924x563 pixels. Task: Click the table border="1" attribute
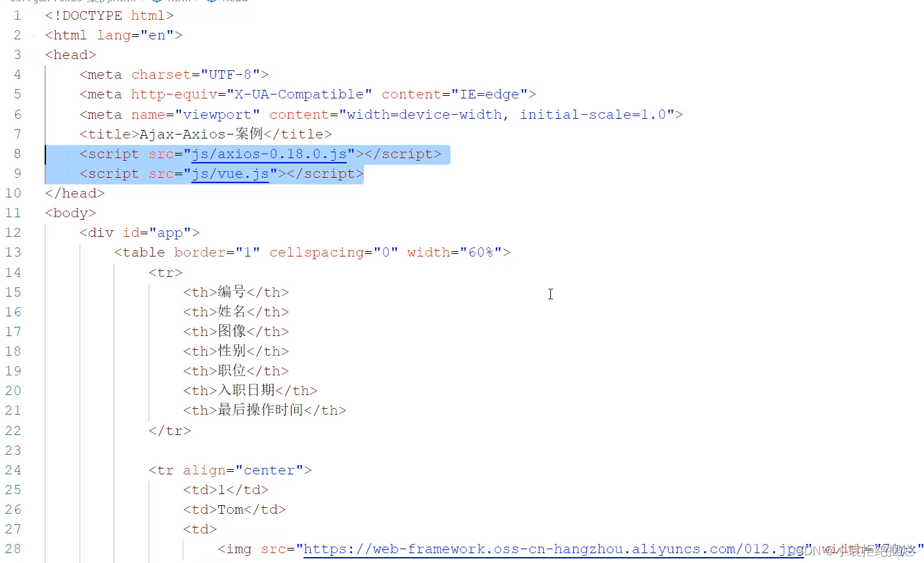217,253
